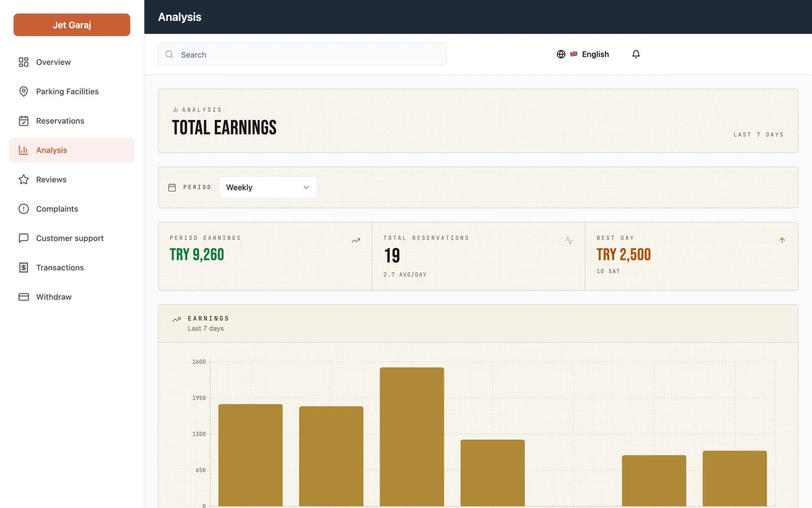Open the Weekly period dropdown
Viewport: 812px width, 508px height.
268,187
